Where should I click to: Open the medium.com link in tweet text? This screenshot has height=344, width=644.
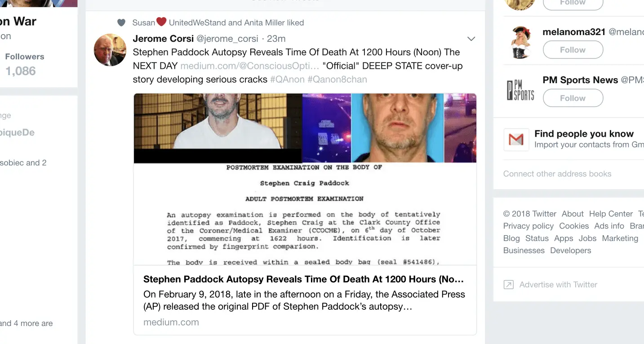250,66
